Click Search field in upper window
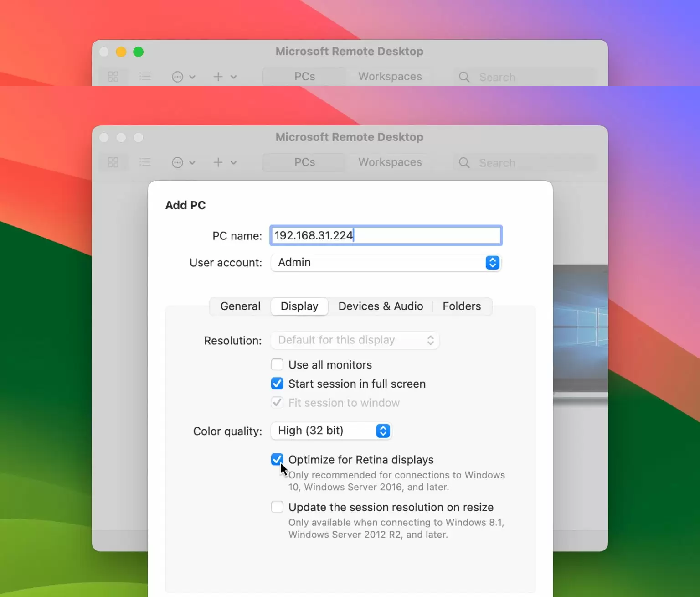 [x=525, y=77]
